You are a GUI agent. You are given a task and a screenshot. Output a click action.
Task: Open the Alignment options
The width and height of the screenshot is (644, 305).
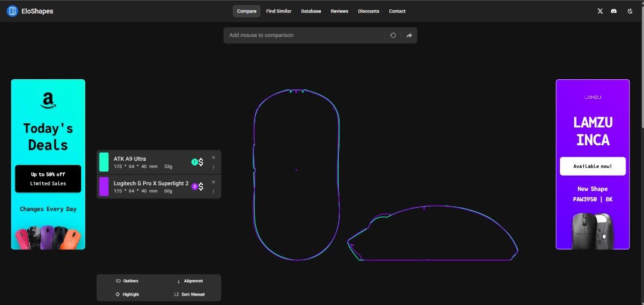click(x=190, y=281)
